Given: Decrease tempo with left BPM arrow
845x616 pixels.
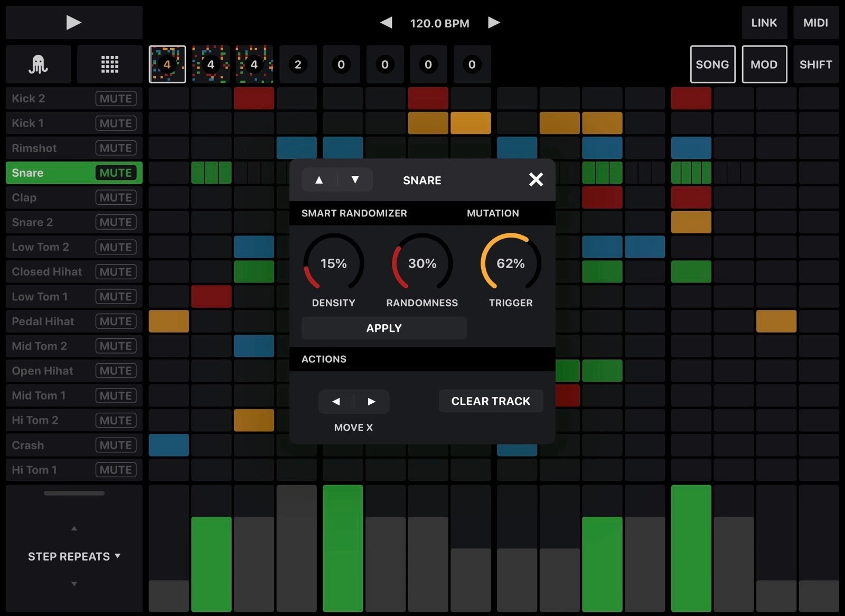Looking at the screenshot, I should pyautogui.click(x=386, y=23).
